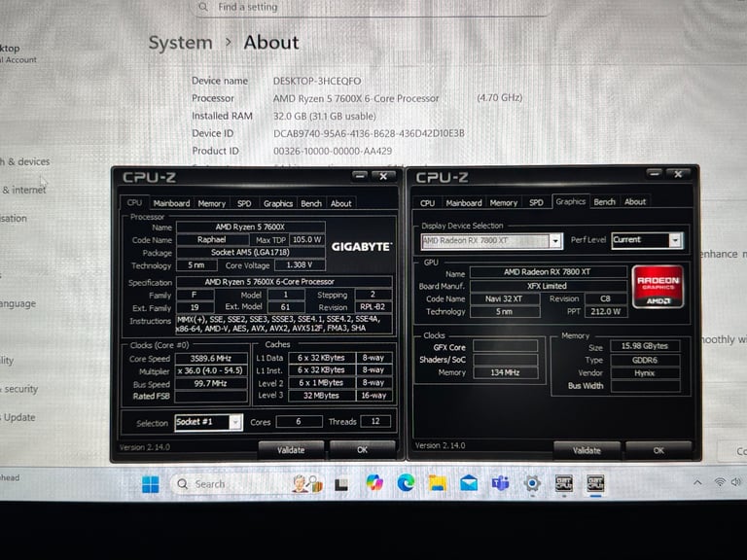Click the PPT 212.0 W value
Image resolution: width=747 pixels, height=560 pixels.
[x=606, y=311]
